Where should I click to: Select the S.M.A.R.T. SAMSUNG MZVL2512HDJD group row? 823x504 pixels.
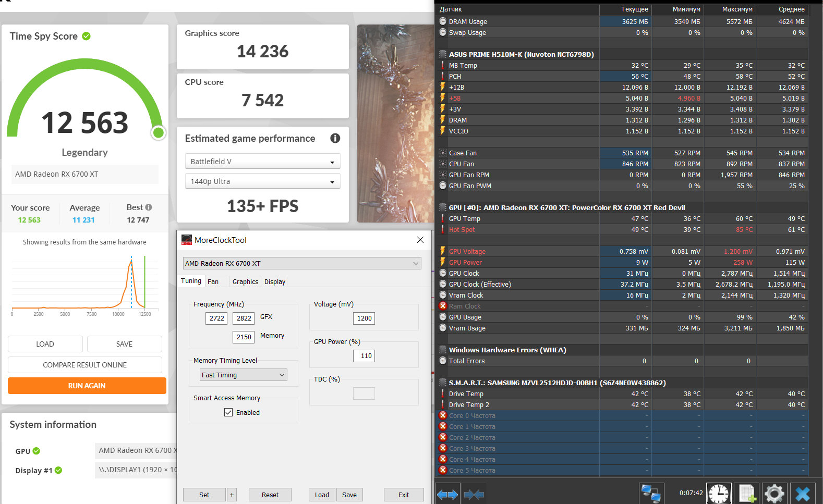pos(622,383)
